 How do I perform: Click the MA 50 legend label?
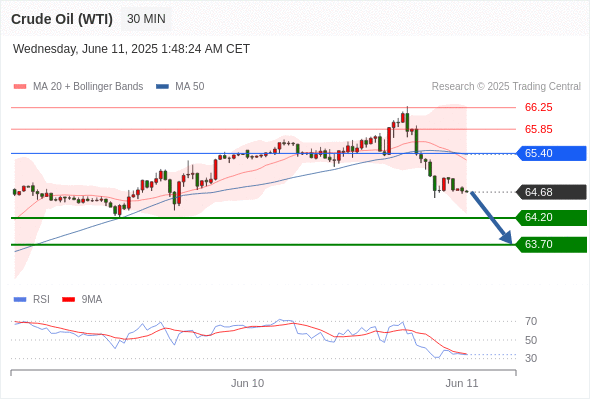(190, 87)
